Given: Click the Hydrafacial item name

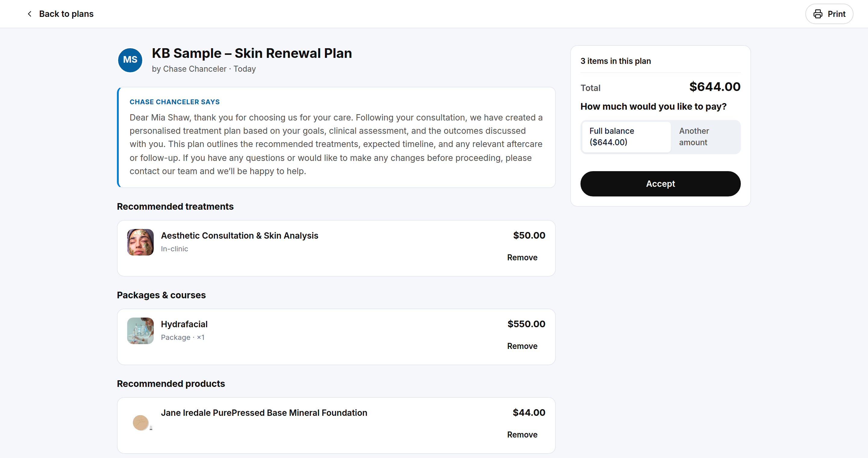Looking at the screenshot, I should [184, 324].
